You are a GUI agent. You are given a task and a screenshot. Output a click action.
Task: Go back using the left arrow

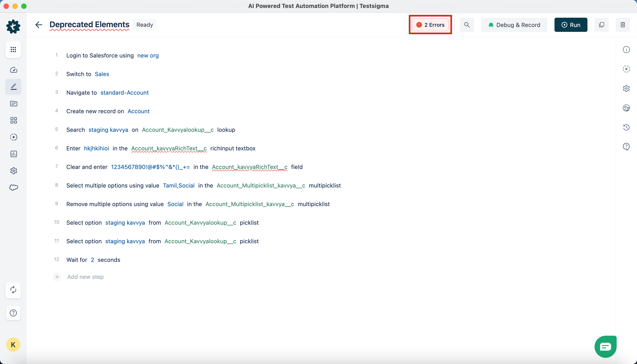click(x=38, y=25)
